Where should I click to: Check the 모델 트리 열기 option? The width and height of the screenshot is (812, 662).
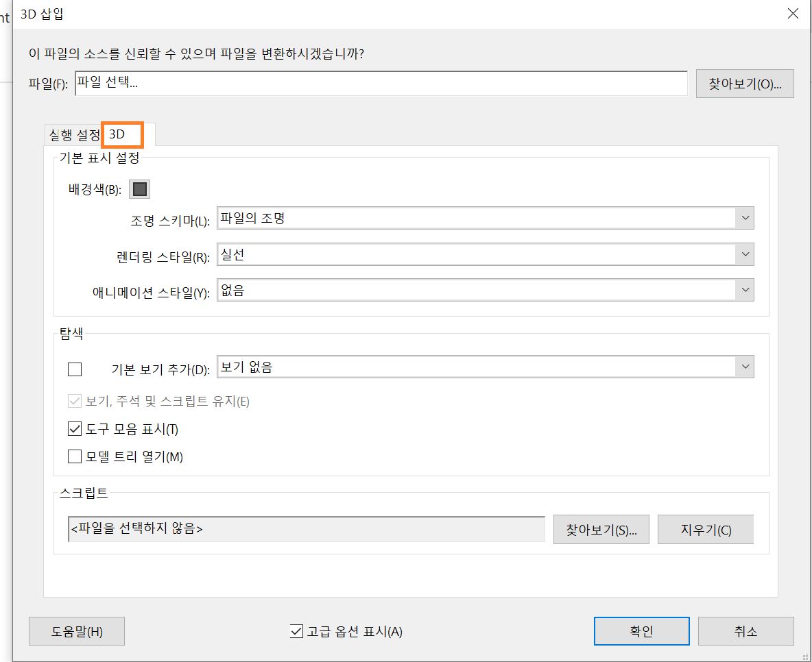[75, 456]
